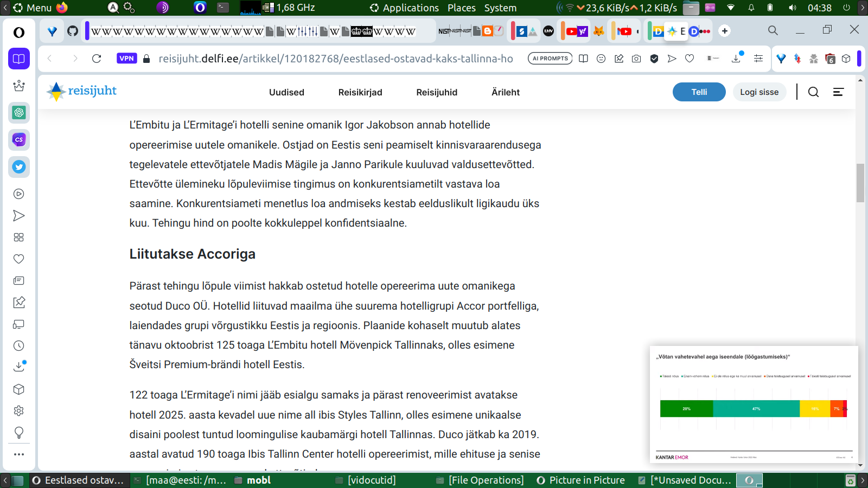868x488 pixels.
Task: Open the Uudised navigation item
Action: click(286, 92)
